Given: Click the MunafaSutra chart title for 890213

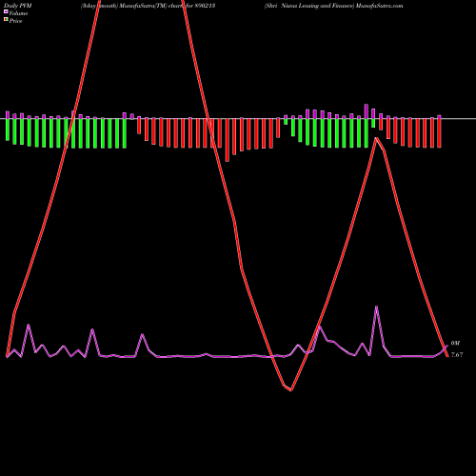Looking at the screenshot, I should tap(148, 6).
